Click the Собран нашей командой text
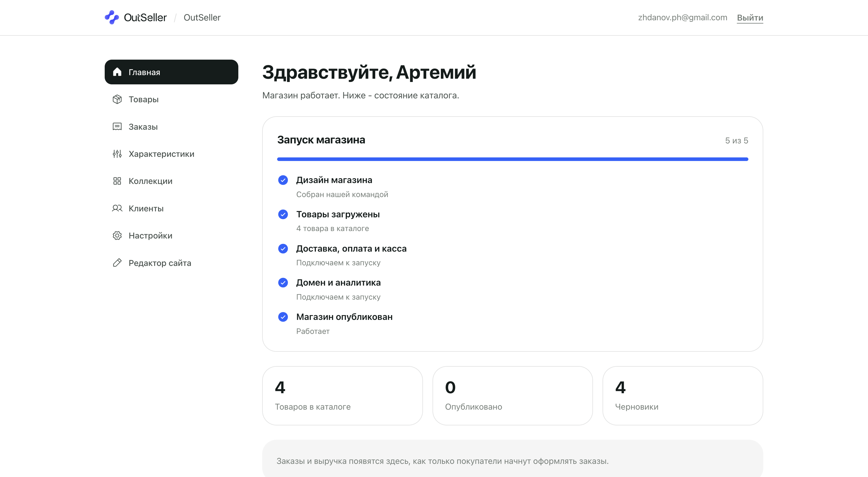Screen dimensions: 868x477 (342, 194)
